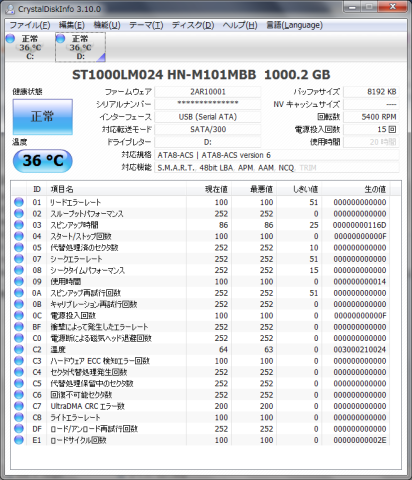
Task: Click status icon for ID 0B row
Action: (19, 304)
